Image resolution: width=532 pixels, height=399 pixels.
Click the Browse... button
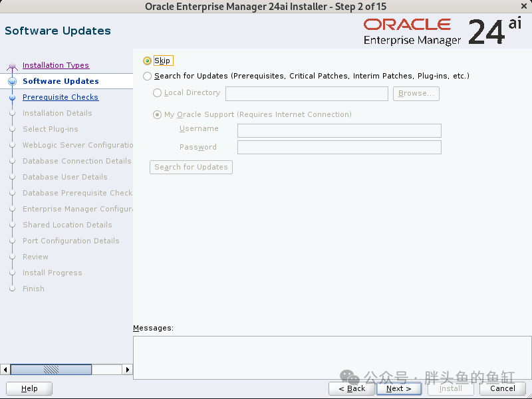(416, 94)
